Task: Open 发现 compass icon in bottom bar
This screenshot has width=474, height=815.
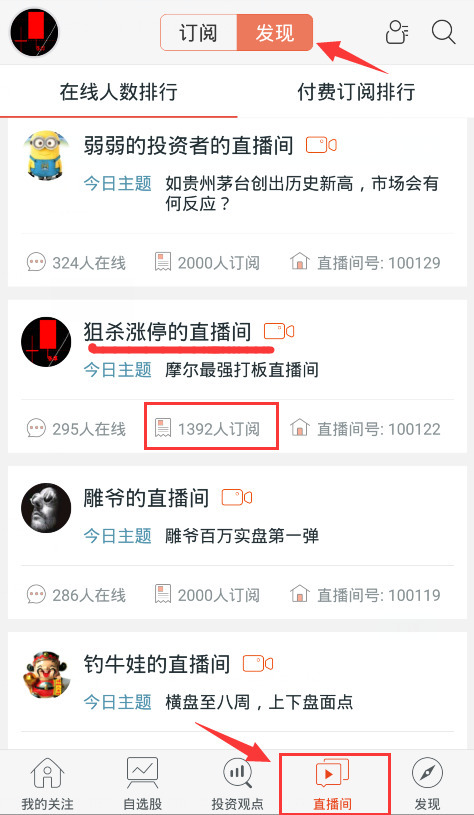Action: [x=427, y=783]
